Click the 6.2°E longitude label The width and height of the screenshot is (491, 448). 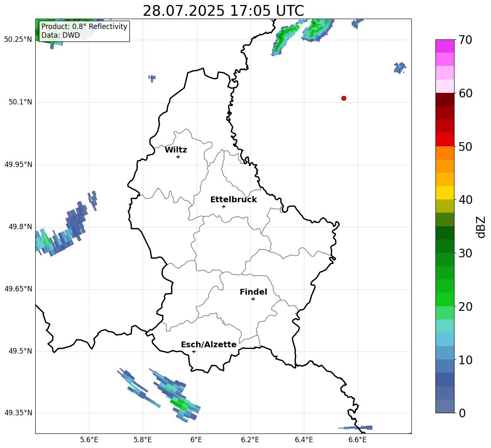(x=250, y=440)
